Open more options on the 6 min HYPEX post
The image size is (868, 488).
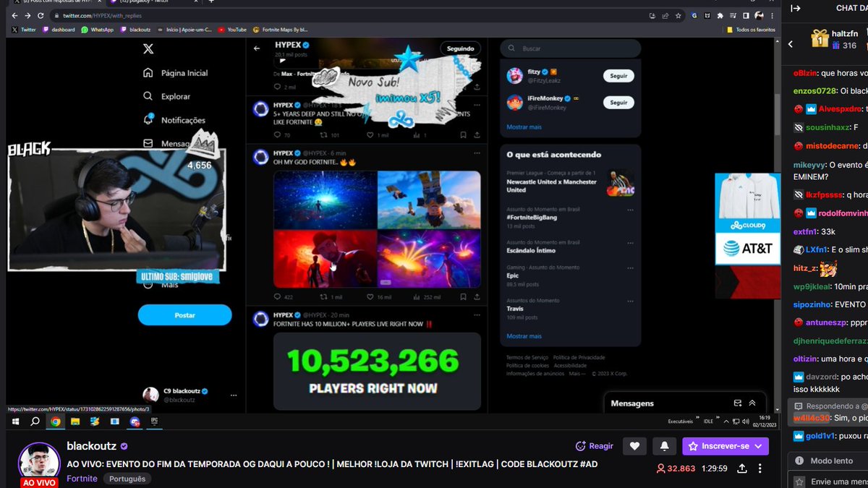pyautogui.click(x=476, y=153)
